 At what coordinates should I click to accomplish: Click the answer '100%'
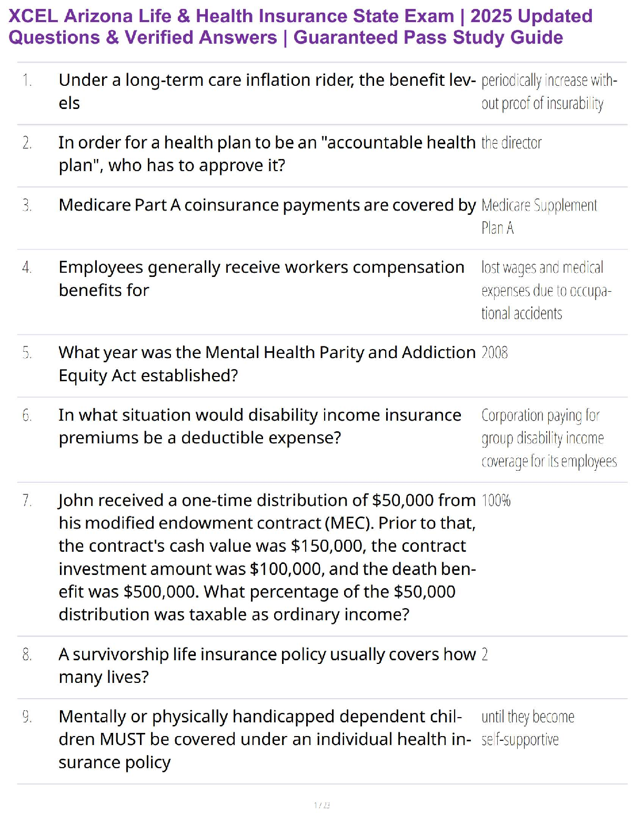coord(496,500)
